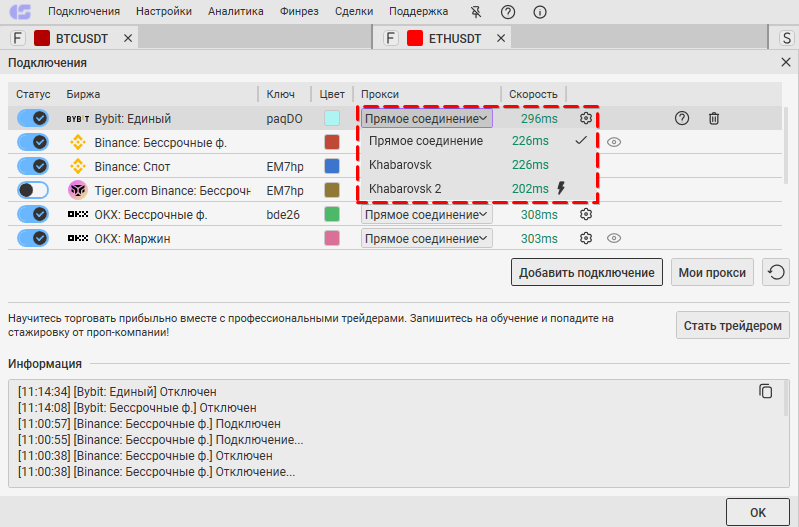
Task: Change red color swatch for Binance: Бессрочные ф.
Action: 332,142
